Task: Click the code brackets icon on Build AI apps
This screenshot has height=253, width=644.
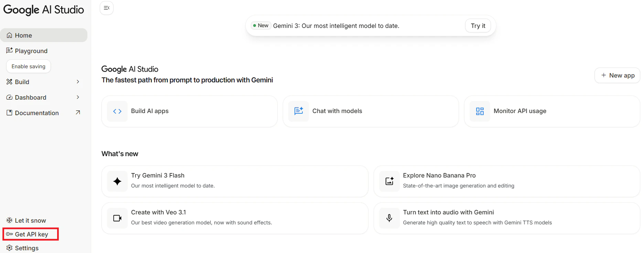Action: click(117, 111)
